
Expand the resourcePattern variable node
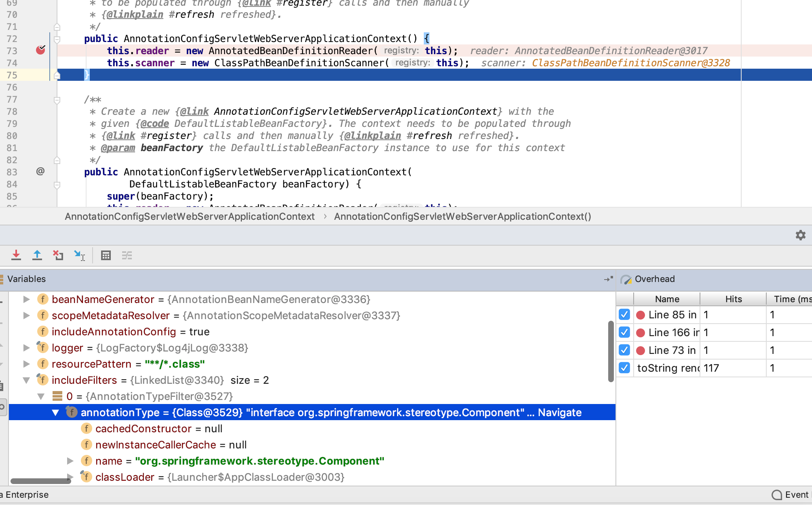pos(26,364)
